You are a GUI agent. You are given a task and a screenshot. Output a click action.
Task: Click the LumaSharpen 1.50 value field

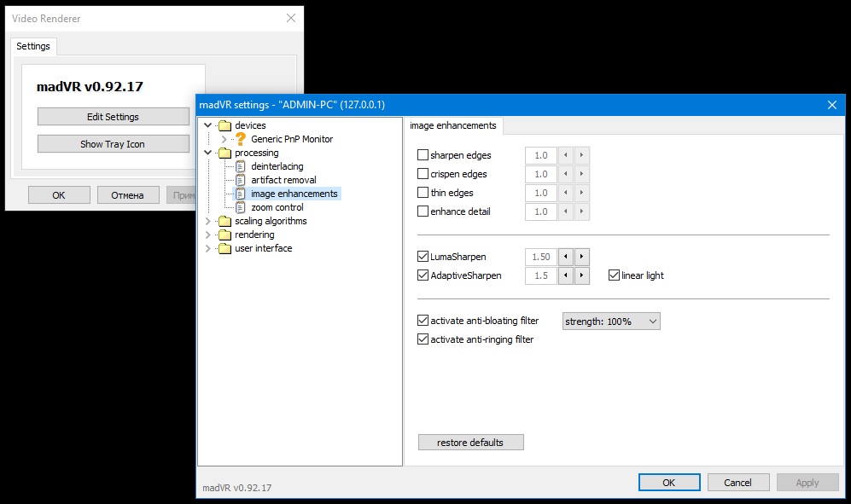(541, 257)
